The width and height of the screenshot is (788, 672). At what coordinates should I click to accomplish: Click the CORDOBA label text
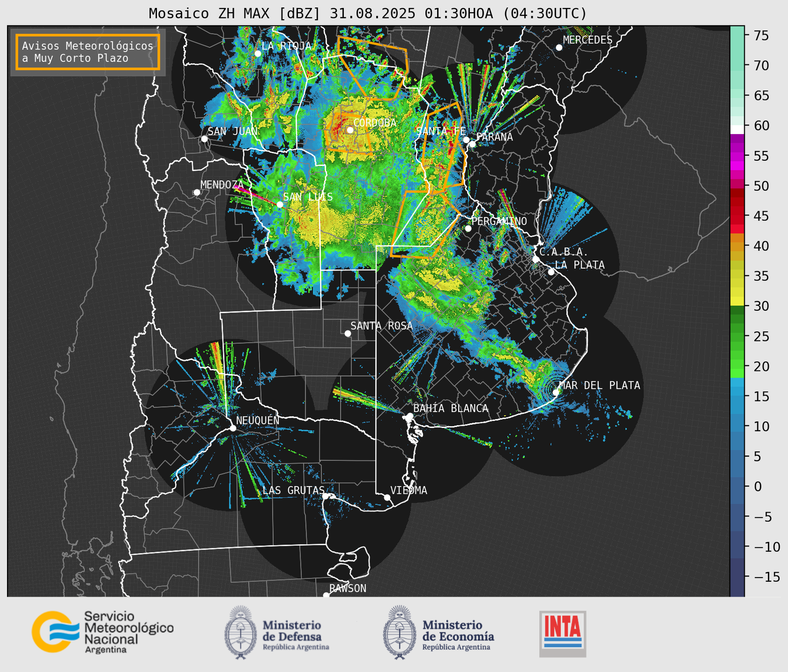point(375,123)
